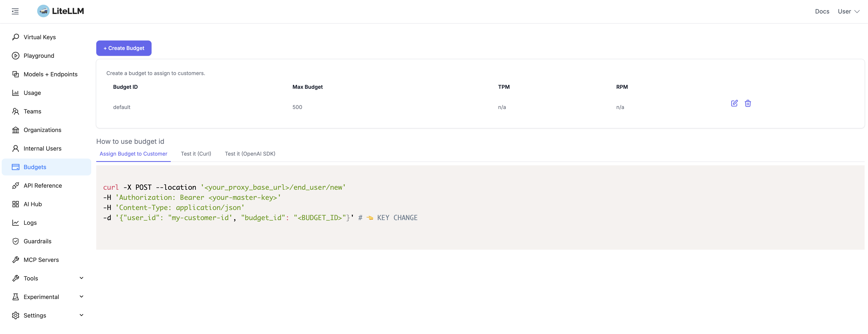Viewport: 868px width, 334px height.
Task: Expand the Settings sidebar section
Action: point(81,315)
